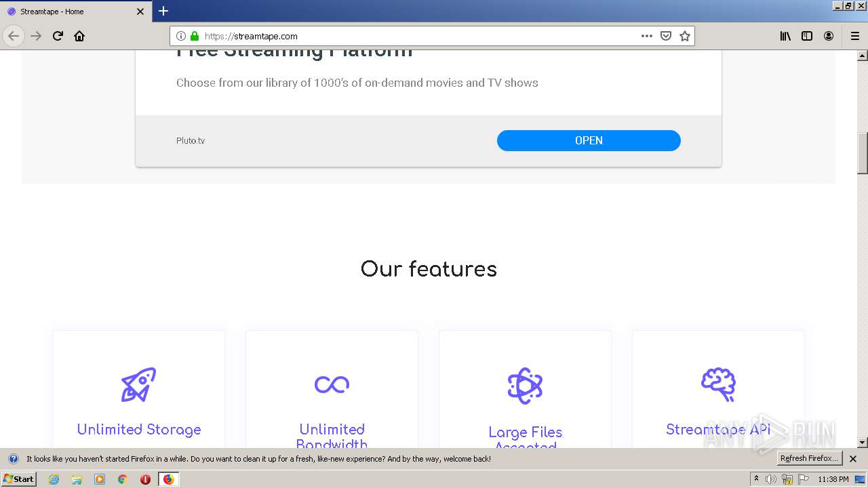
Task: Select the Streamtape API heading
Action: pos(718,430)
